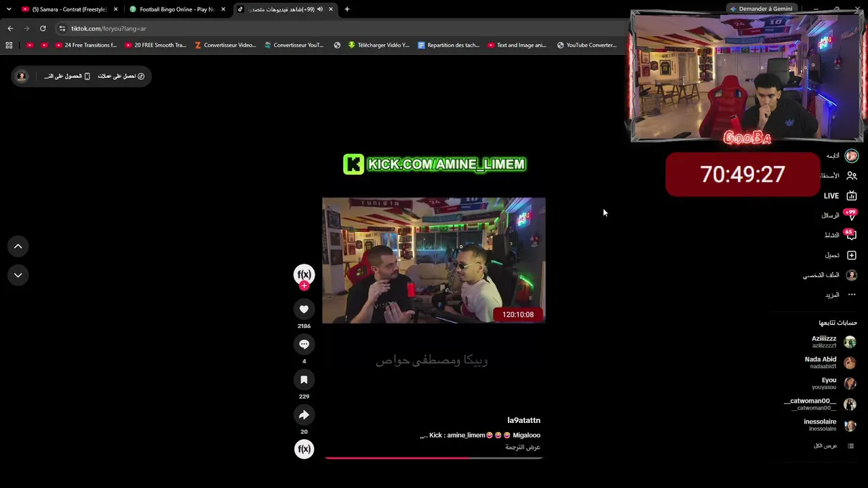
Task: Open comments with the speech bubble icon
Action: 304,344
